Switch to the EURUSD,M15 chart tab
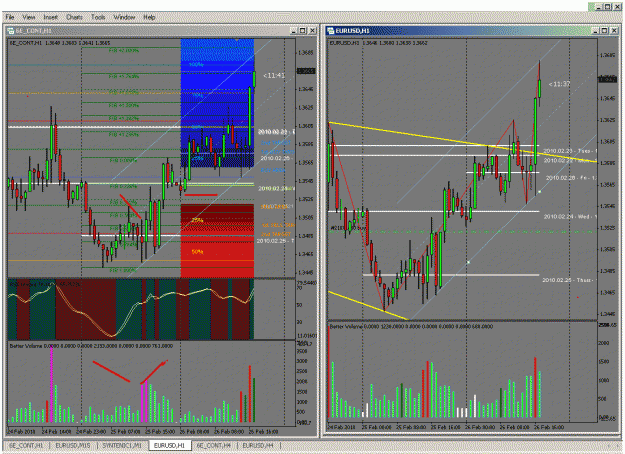625x454 pixels. click(73, 445)
